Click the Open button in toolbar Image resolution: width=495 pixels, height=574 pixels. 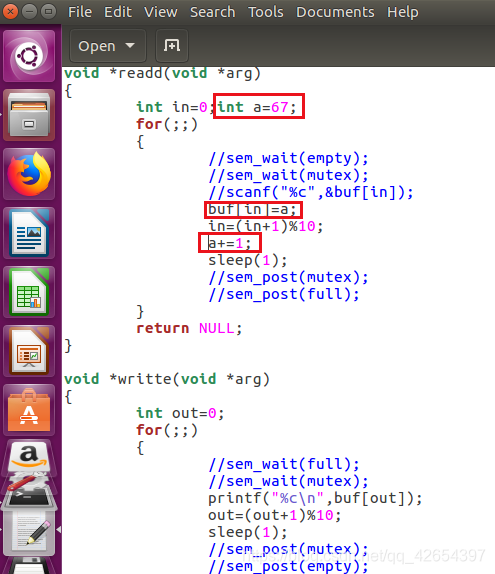coord(108,46)
